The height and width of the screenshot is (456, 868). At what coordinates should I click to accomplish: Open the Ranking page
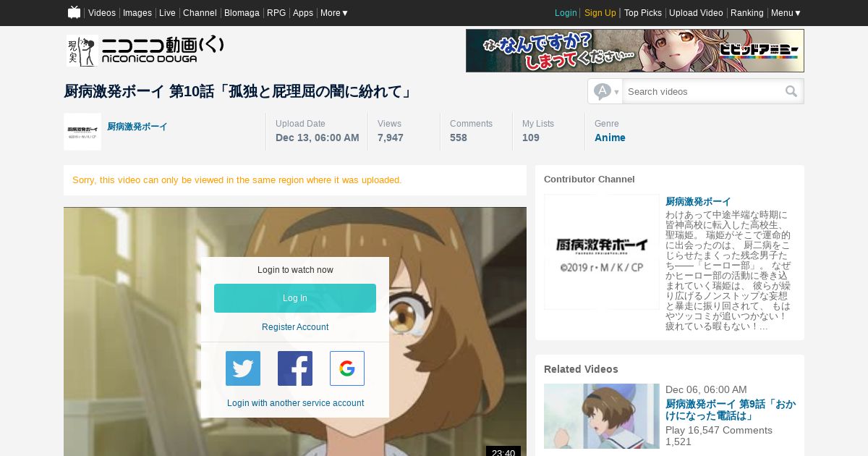point(747,13)
